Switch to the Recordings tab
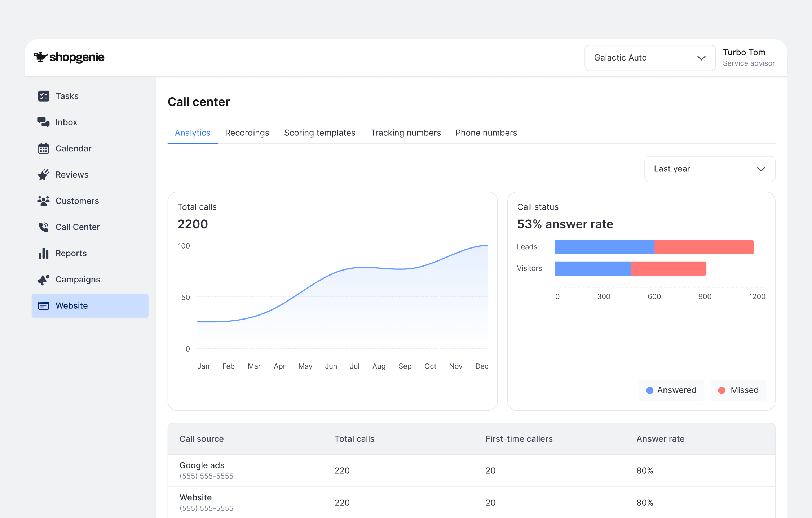 [247, 133]
